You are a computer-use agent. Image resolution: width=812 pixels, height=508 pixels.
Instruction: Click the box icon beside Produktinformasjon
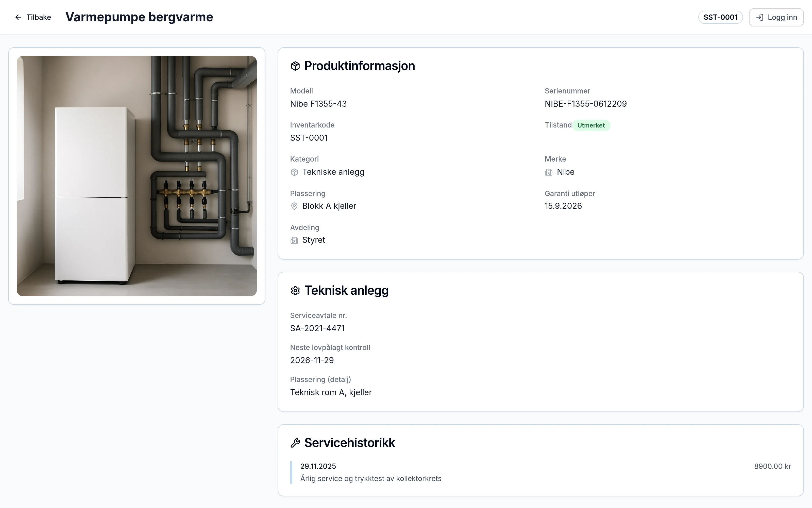[295, 66]
